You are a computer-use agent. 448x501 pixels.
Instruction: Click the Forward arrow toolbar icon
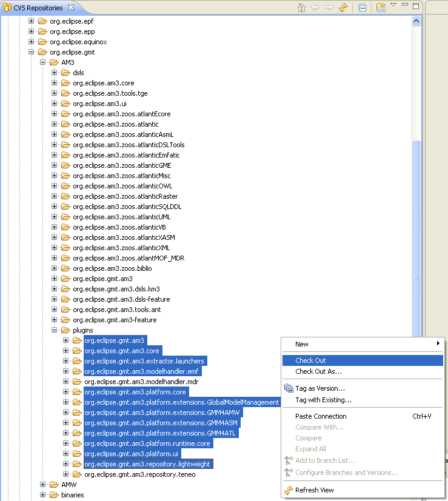(x=329, y=7)
